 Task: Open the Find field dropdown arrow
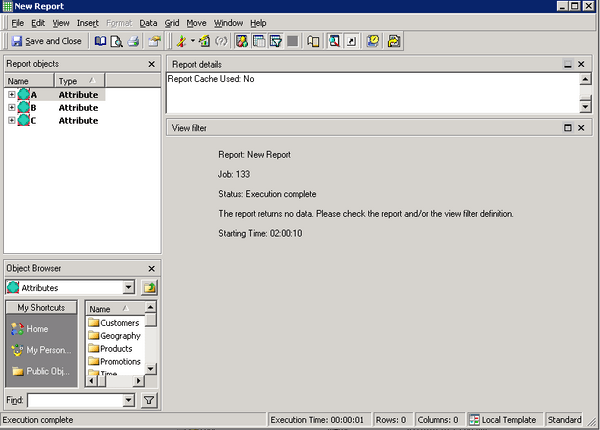tap(128, 400)
